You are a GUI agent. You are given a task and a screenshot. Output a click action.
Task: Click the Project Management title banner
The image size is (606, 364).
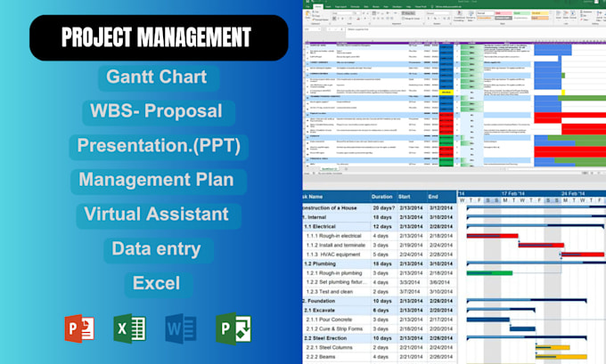pos(159,38)
